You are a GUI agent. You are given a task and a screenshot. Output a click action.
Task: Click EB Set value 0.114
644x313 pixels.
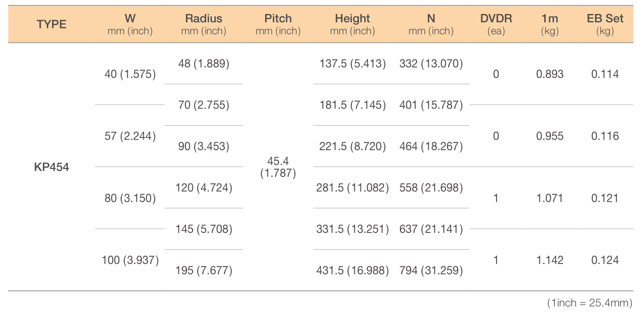605,74
